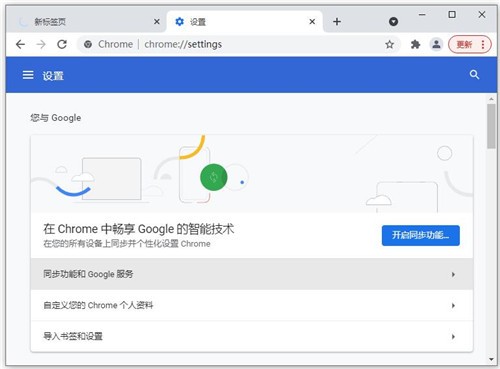Click the red 更新 update button
The height and width of the screenshot is (369, 500).
pos(464,44)
